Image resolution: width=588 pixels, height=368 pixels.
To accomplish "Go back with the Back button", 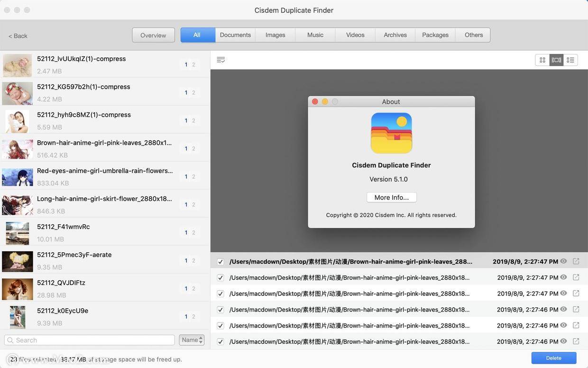I will click(x=18, y=36).
